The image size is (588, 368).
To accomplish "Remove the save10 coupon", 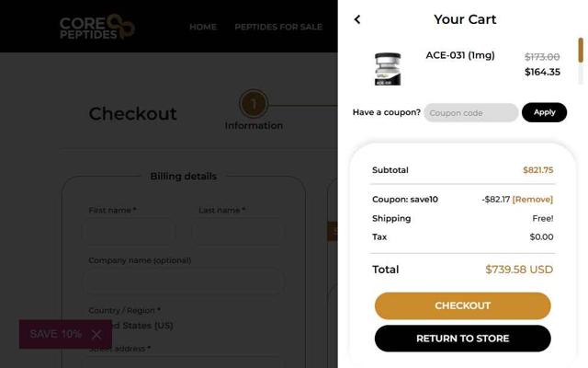I will point(533,199).
